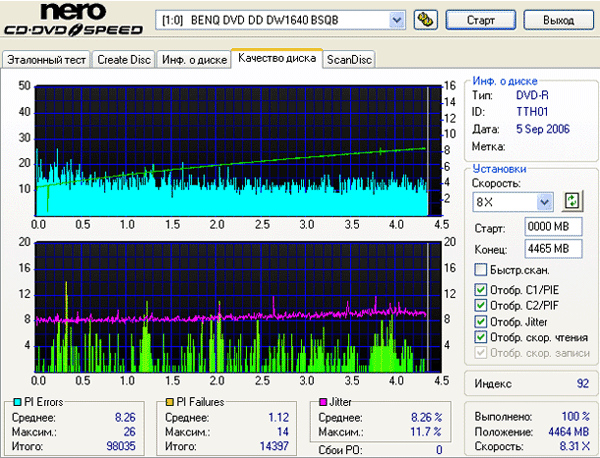Viewport: 600px width, 458px height.
Task: Select the ScanDisc tab
Action: coord(349,60)
